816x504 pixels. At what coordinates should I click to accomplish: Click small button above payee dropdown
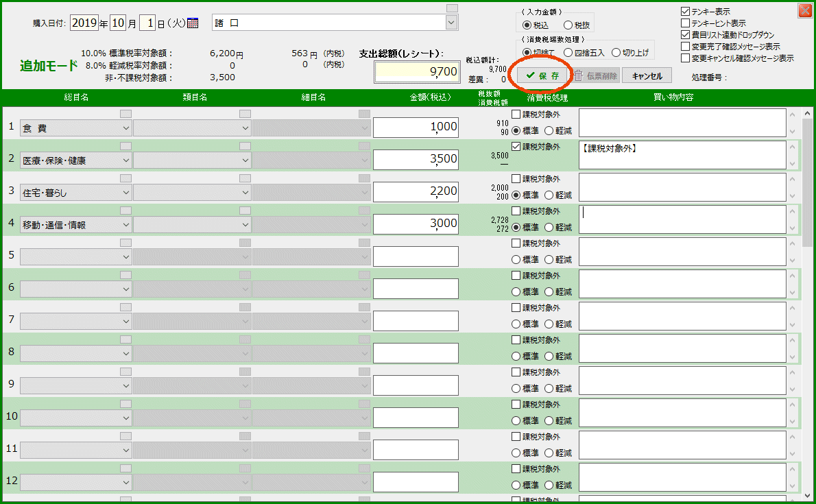pos(453,8)
